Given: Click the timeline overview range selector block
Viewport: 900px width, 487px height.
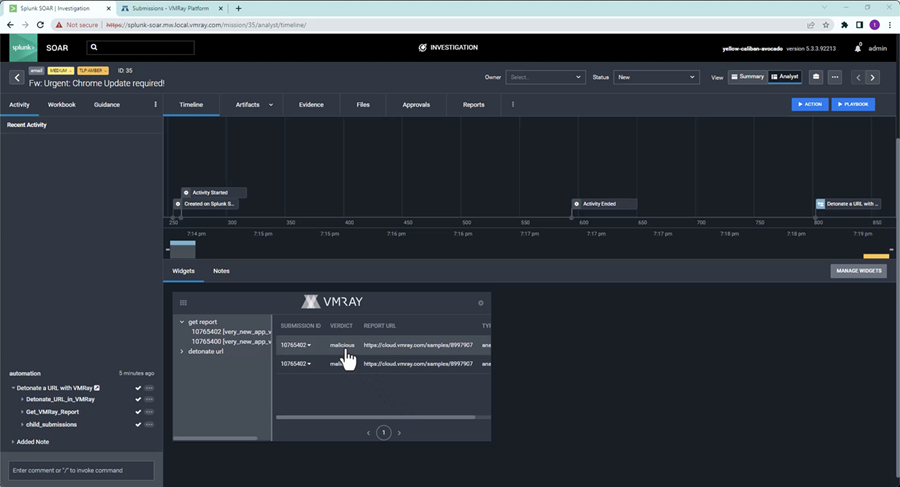Looking at the screenshot, I should [x=183, y=249].
